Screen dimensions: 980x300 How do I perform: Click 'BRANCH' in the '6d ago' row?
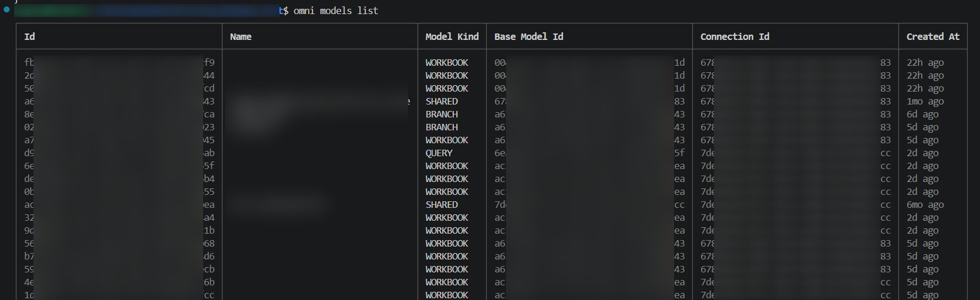pyautogui.click(x=442, y=114)
